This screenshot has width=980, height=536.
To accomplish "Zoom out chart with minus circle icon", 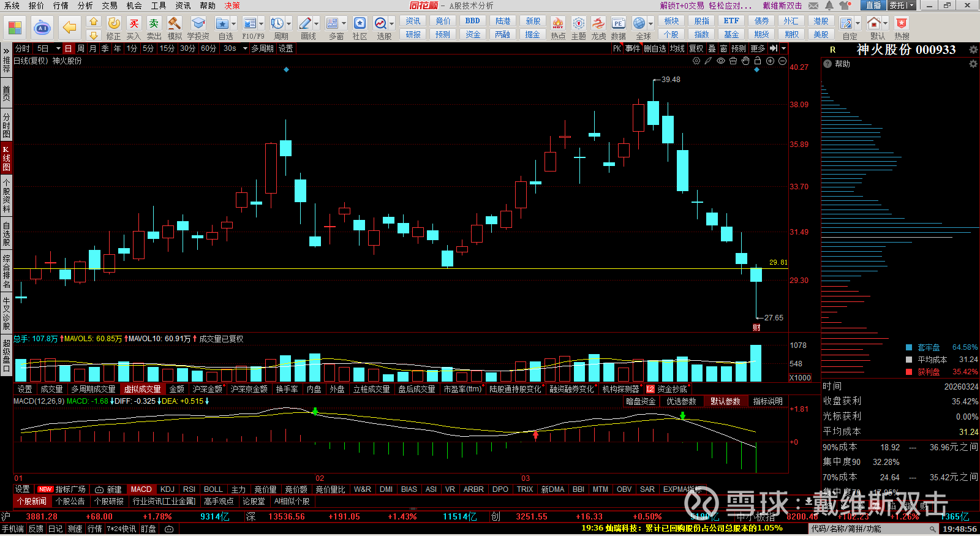I will pyautogui.click(x=782, y=61).
